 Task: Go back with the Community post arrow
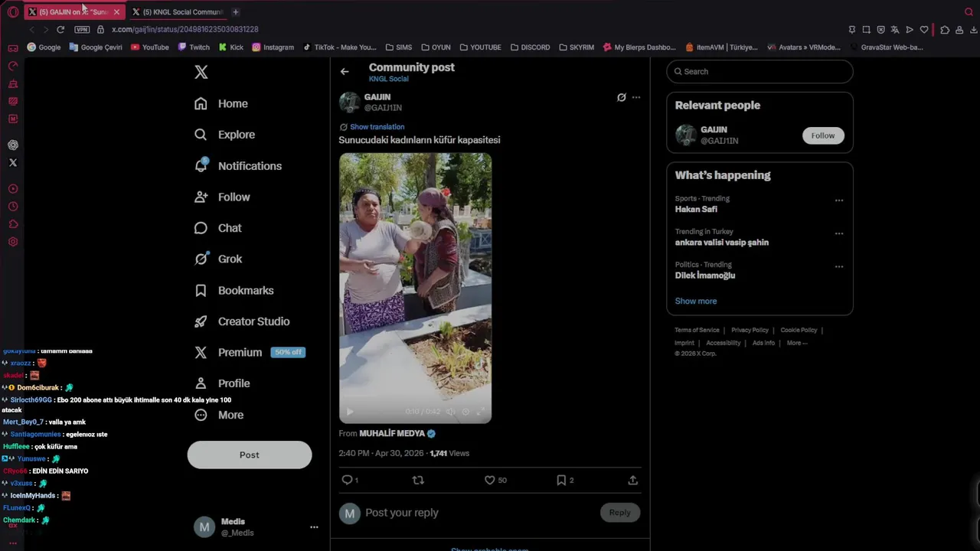tap(345, 72)
